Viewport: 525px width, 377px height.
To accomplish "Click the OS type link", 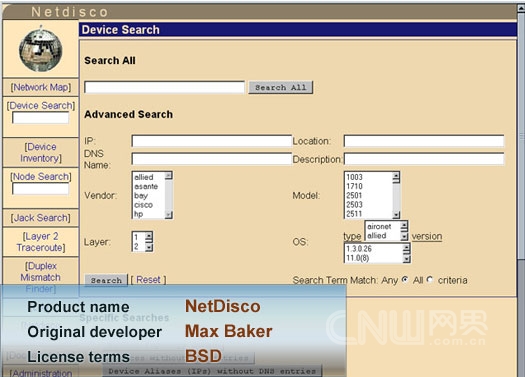I will (352, 236).
